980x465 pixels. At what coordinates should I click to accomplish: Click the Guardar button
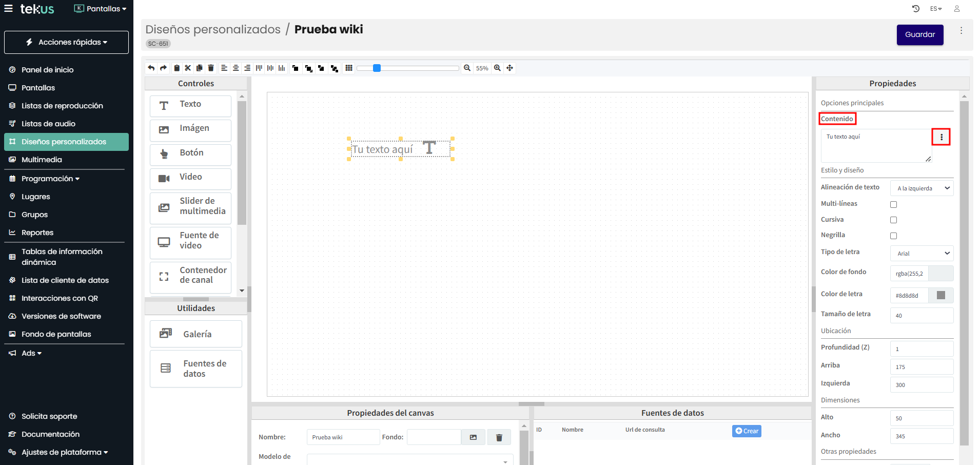919,35
